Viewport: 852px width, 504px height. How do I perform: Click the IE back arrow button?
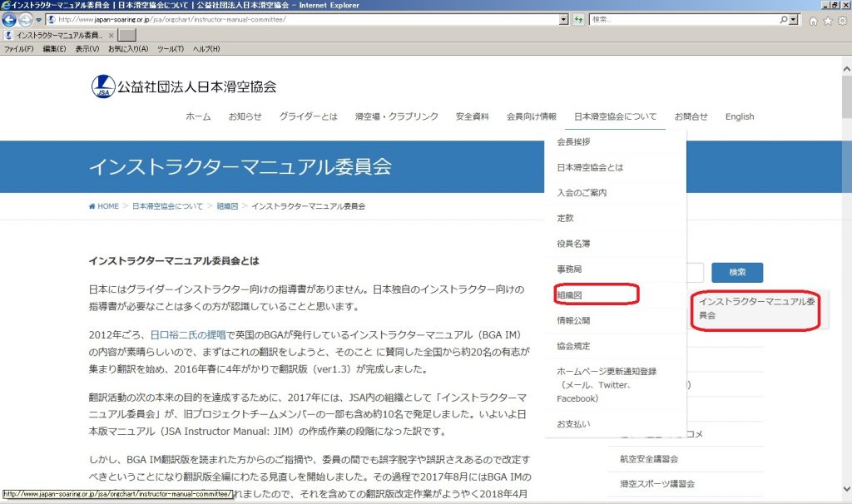click(8, 20)
